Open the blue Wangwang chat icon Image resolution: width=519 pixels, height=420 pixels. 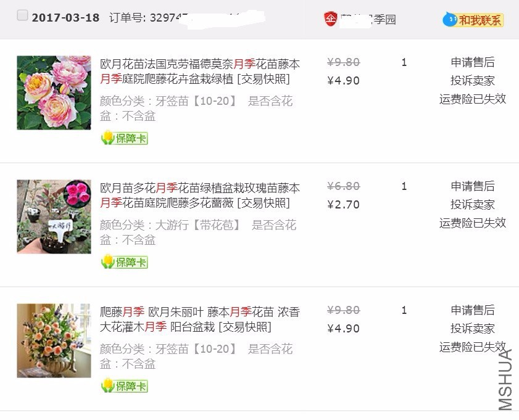(x=449, y=20)
